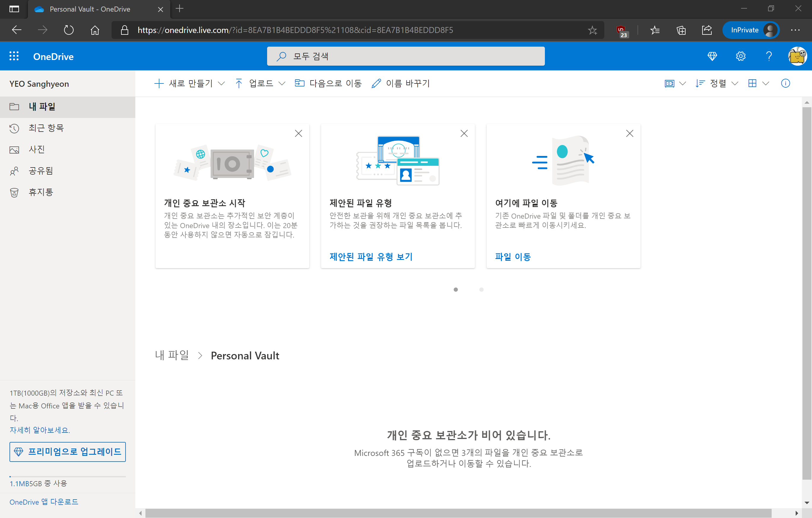Click the account profile picture

pos(797,56)
